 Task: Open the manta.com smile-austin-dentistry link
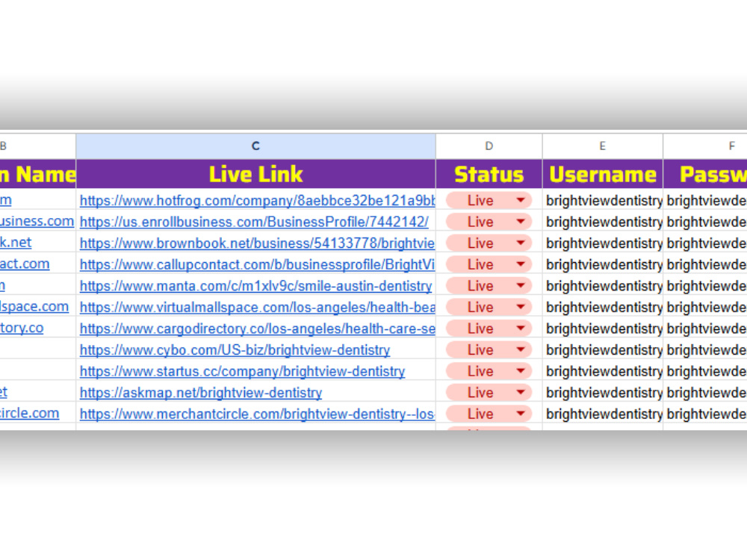click(x=255, y=286)
